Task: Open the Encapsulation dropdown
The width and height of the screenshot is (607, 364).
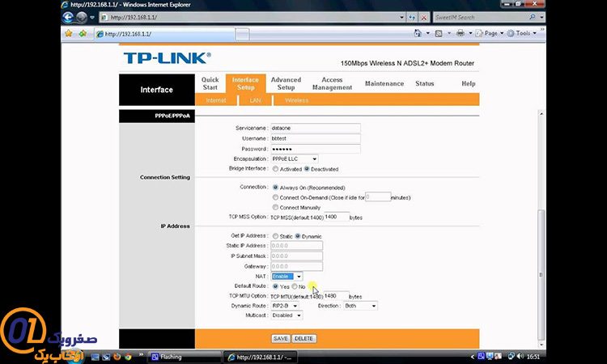Action: tap(295, 159)
